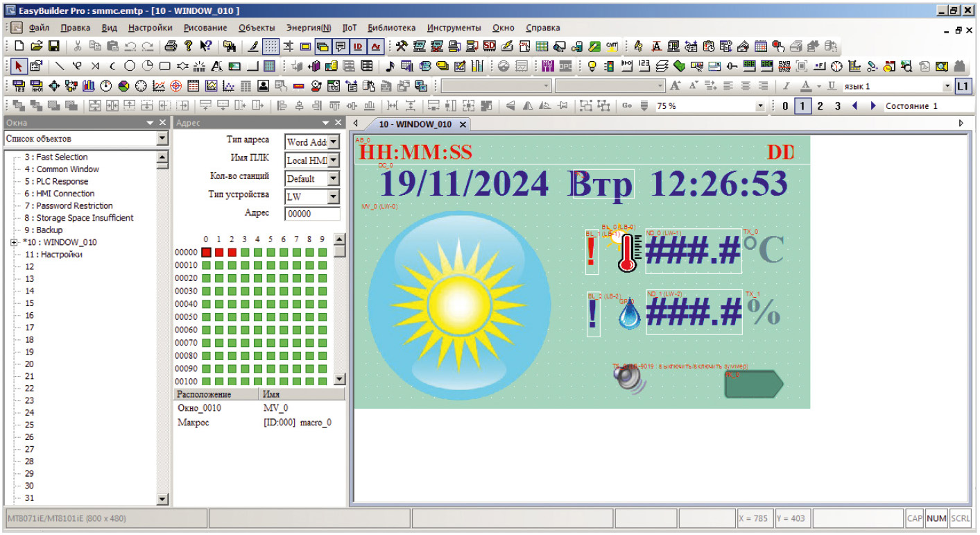Click the Pie Chart object icon

click(x=123, y=86)
